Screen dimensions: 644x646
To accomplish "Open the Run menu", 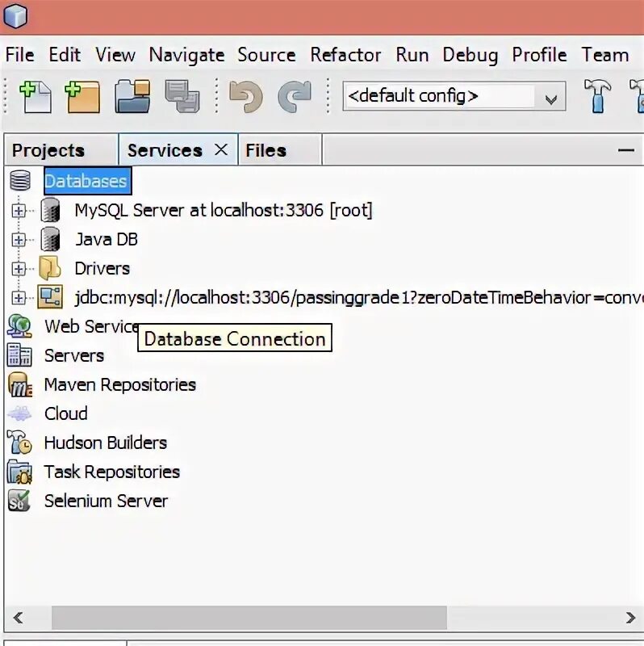I will pyautogui.click(x=412, y=55).
